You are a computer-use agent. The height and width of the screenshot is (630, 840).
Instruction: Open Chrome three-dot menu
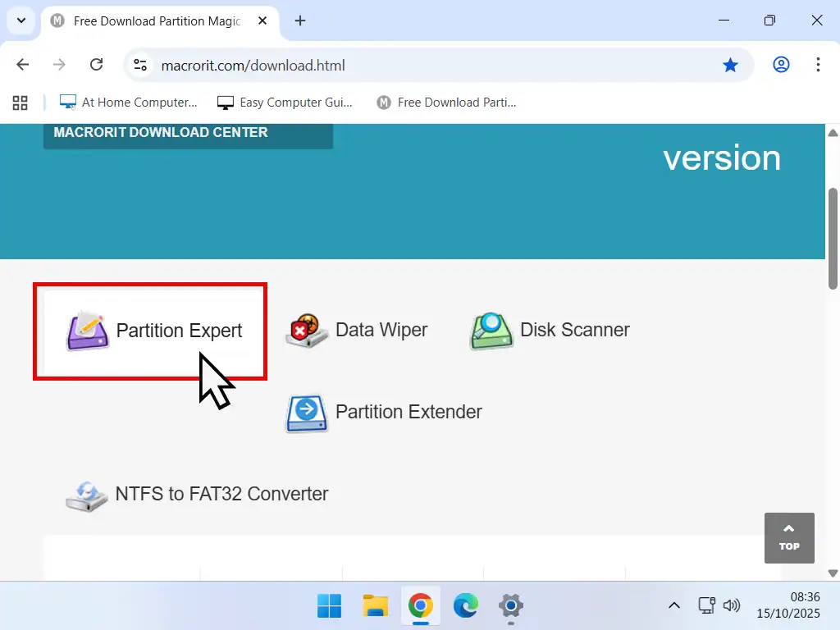(x=818, y=66)
